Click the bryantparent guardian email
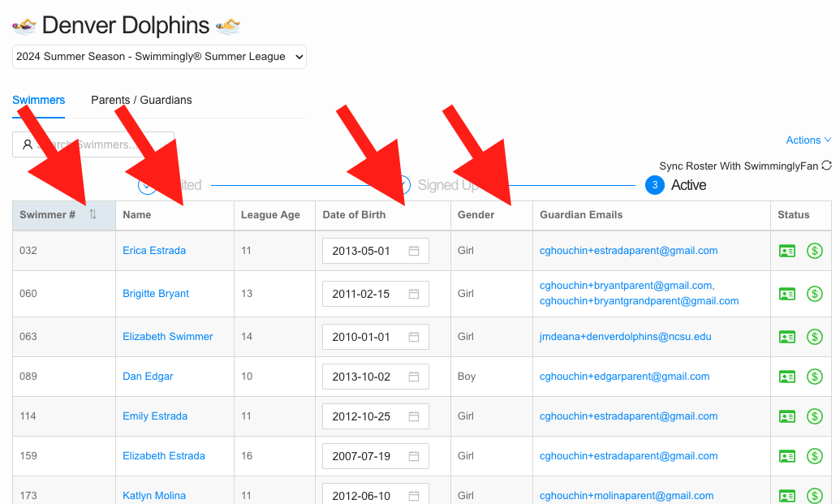The width and height of the screenshot is (840, 504). [x=626, y=286]
